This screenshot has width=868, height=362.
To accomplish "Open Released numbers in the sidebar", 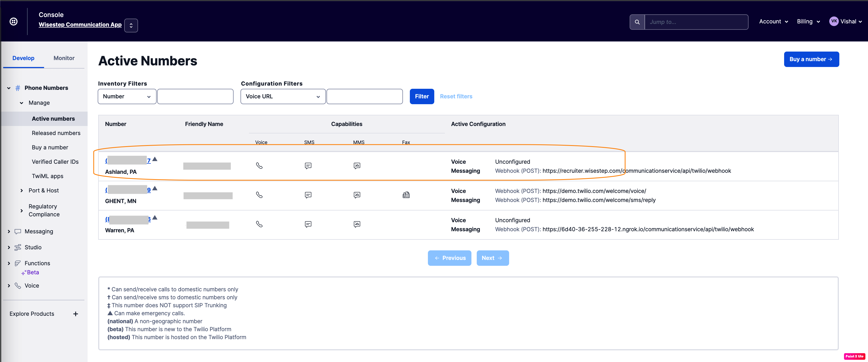I will [56, 133].
